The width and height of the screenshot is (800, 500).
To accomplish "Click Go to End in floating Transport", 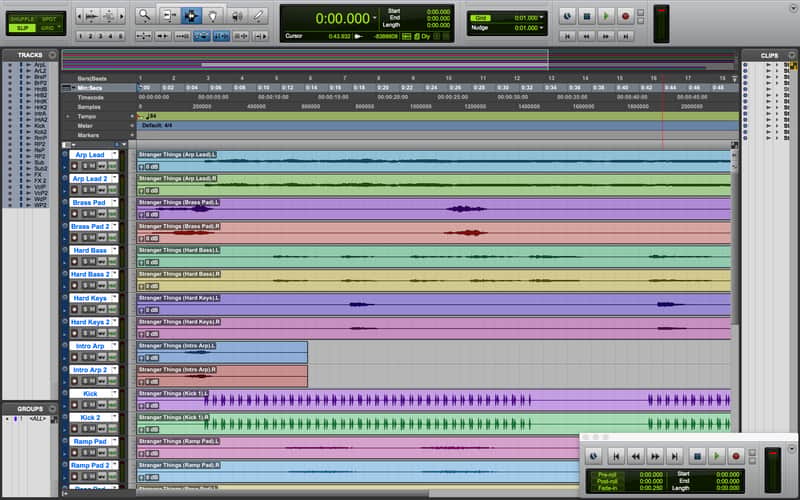I will point(674,456).
